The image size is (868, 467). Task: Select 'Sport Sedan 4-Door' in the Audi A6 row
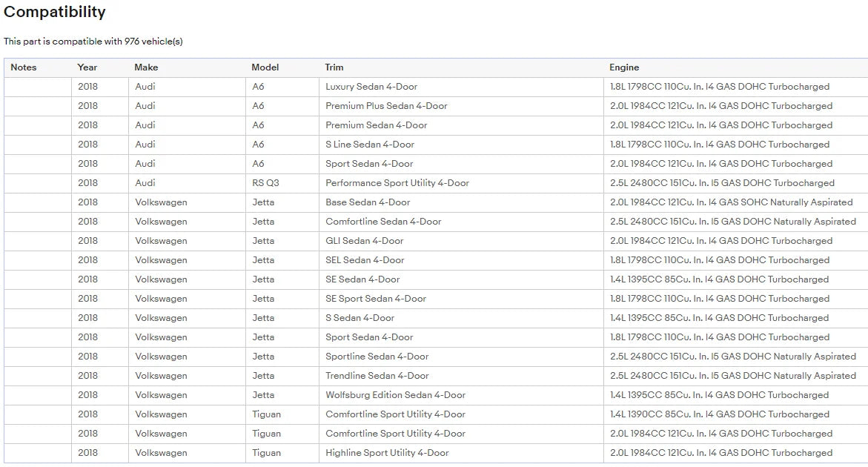coord(461,164)
